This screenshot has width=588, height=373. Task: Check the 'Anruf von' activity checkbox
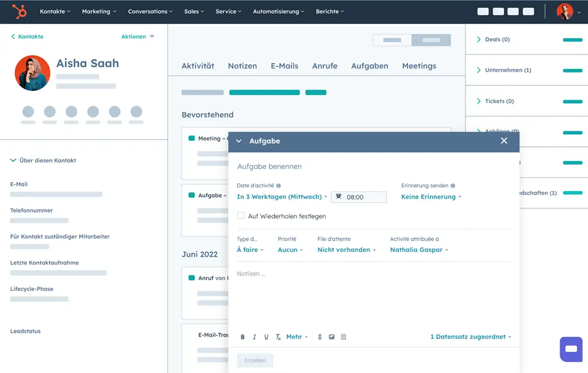pos(192,278)
